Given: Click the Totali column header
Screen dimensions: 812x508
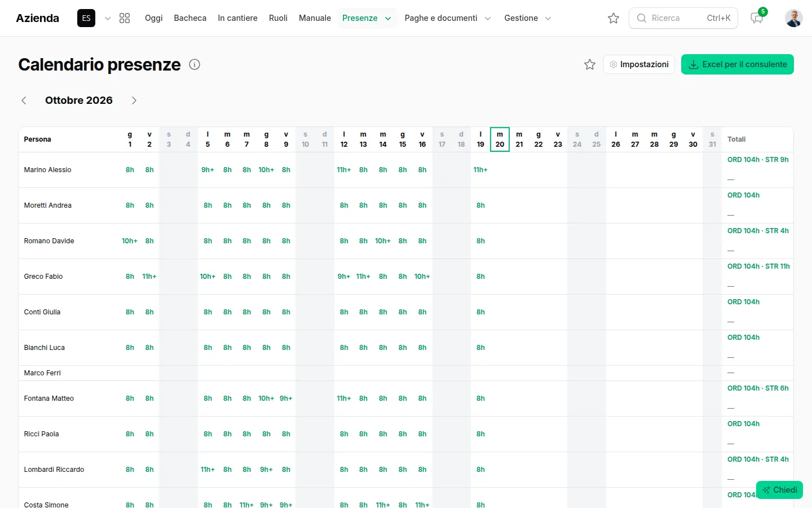Looking at the screenshot, I should [x=736, y=139].
